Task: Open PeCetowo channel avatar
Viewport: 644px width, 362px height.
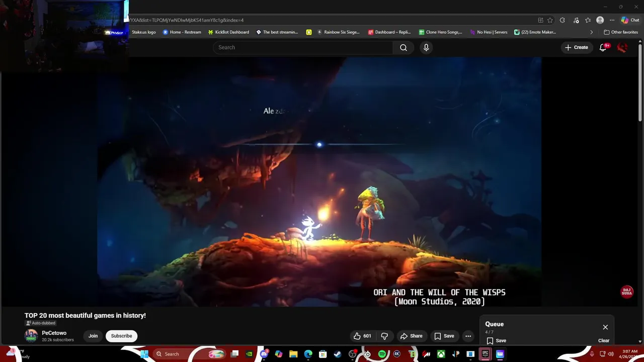Action: tap(31, 335)
